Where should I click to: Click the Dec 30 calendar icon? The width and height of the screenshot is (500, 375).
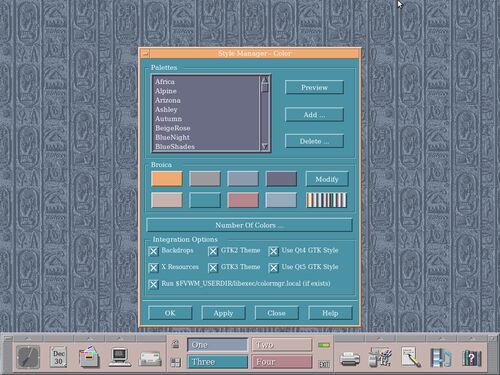(59, 357)
